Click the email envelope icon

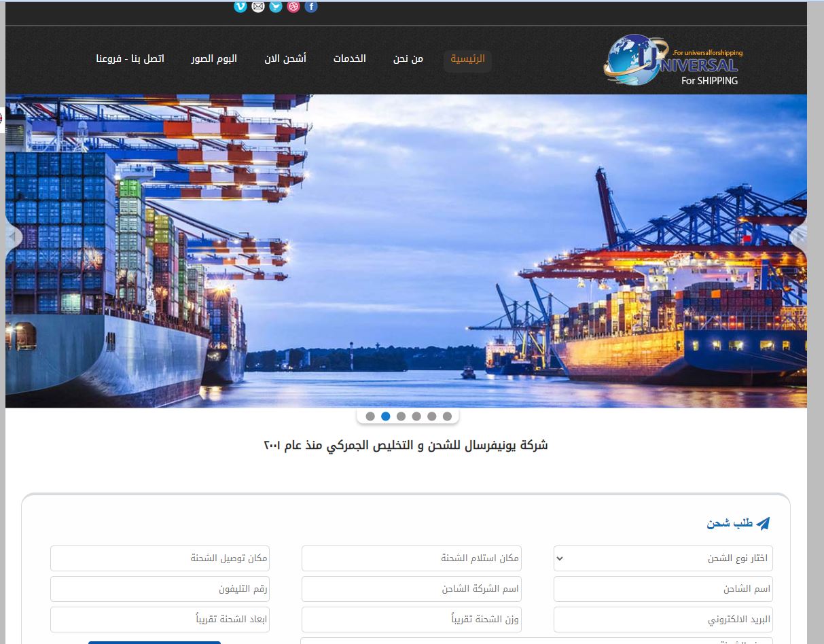pyautogui.click(x=258, y=7)
